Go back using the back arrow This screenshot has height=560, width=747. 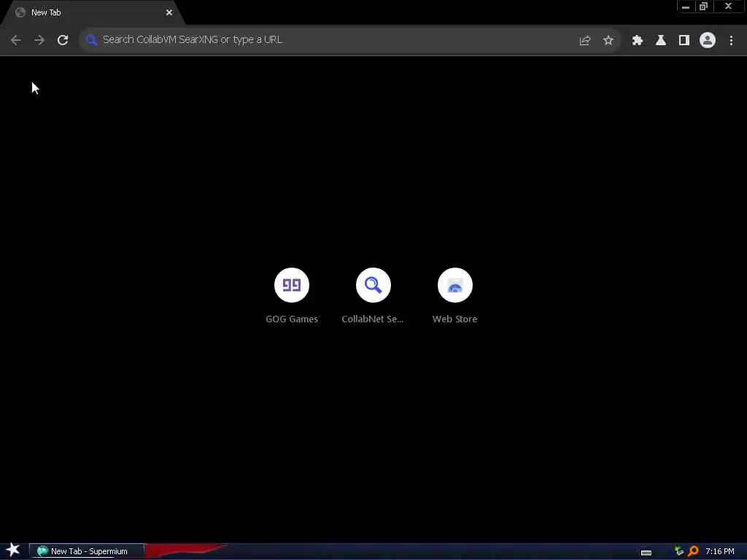16,40
